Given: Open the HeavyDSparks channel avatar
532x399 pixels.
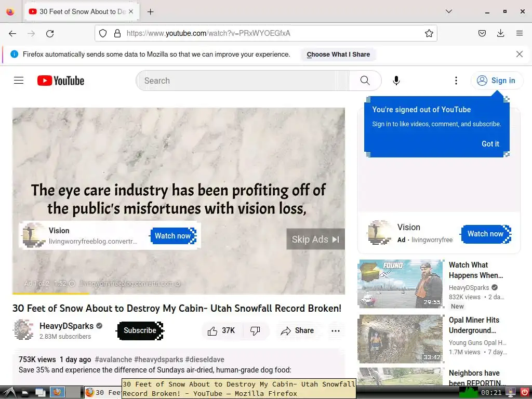Looking at the screenshot, I should tap(24, 330).
